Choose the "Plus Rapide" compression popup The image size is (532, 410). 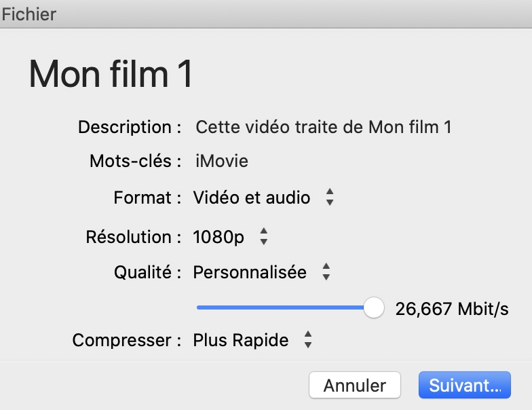pos(241,340)
